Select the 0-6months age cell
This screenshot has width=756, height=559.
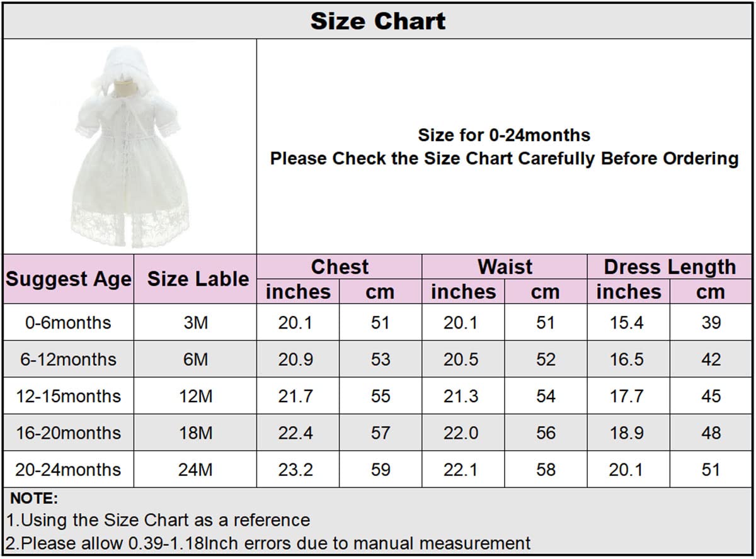click(67, 322)
